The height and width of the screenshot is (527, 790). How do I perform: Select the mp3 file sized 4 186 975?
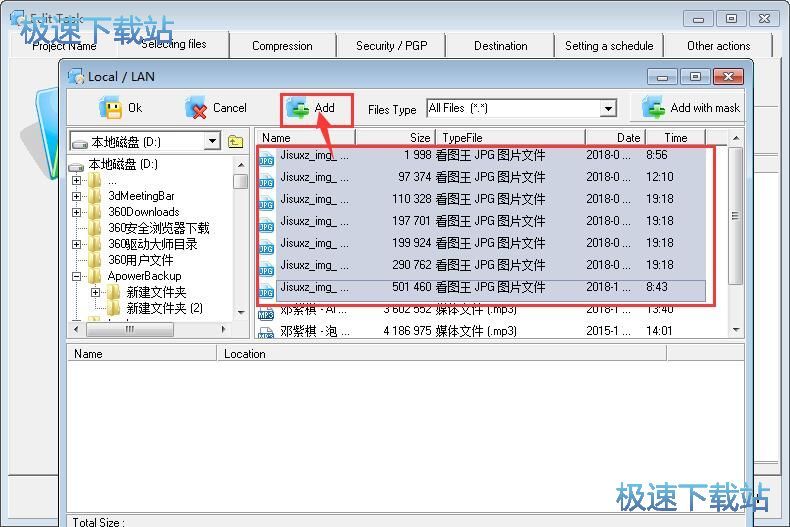pyautogui.click(x=482, y=331)
